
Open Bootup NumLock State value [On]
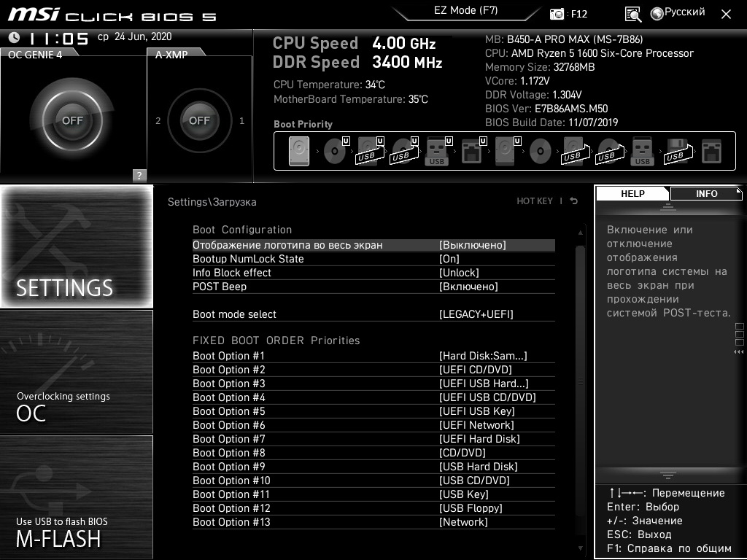tap(449, 259)
